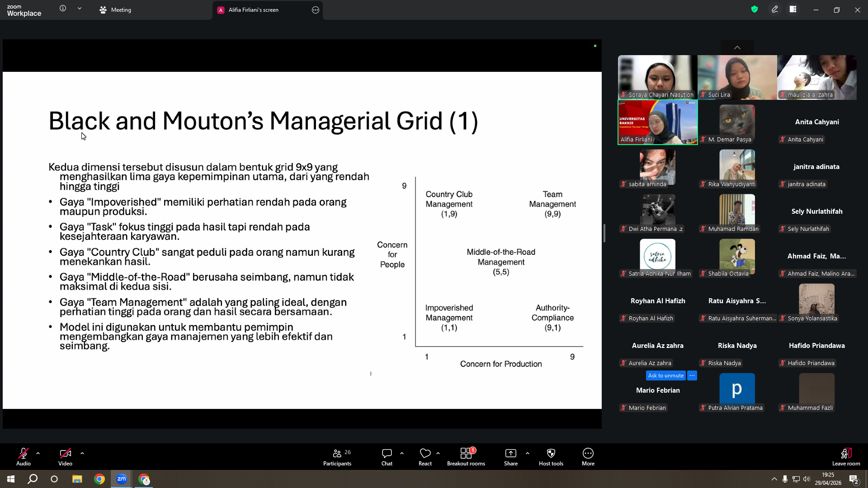Open the Chat panel
This screenshot has height=488, width=868.
pyautogui.click(x=387, y=456)
